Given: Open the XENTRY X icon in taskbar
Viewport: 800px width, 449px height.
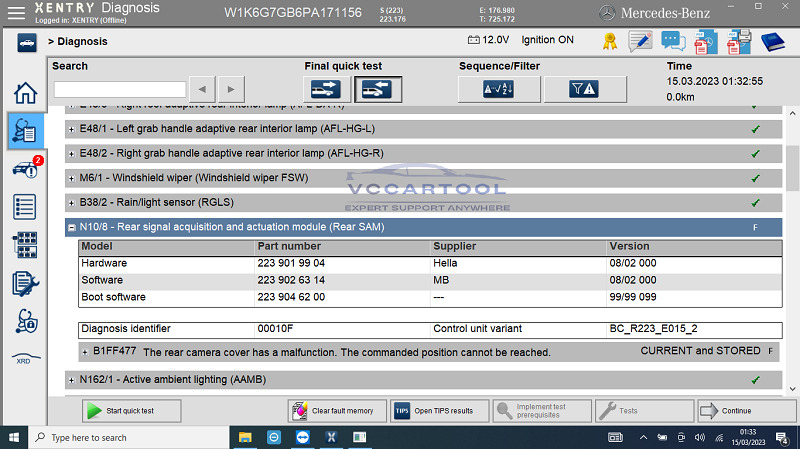Looking at the screenshot, I should pyautogui.click(x=331, y=438).
